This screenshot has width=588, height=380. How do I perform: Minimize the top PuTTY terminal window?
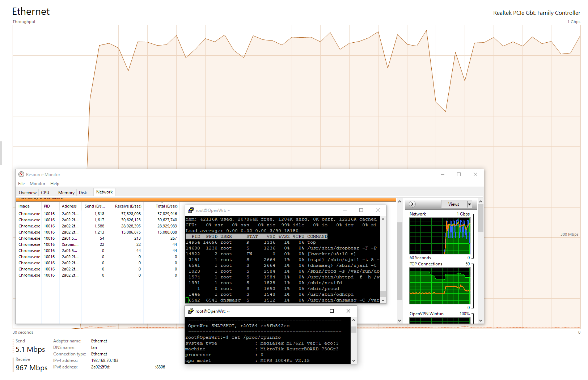click(x=345, y=210)
